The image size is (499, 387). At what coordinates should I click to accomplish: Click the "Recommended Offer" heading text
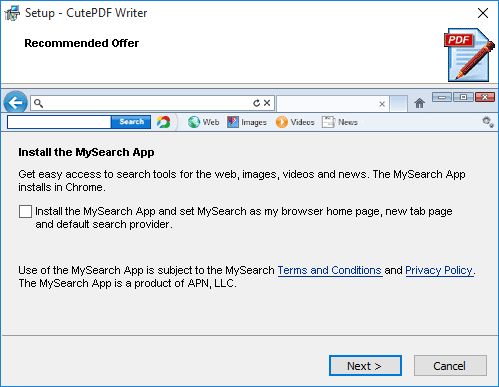[x=82, y=43]
